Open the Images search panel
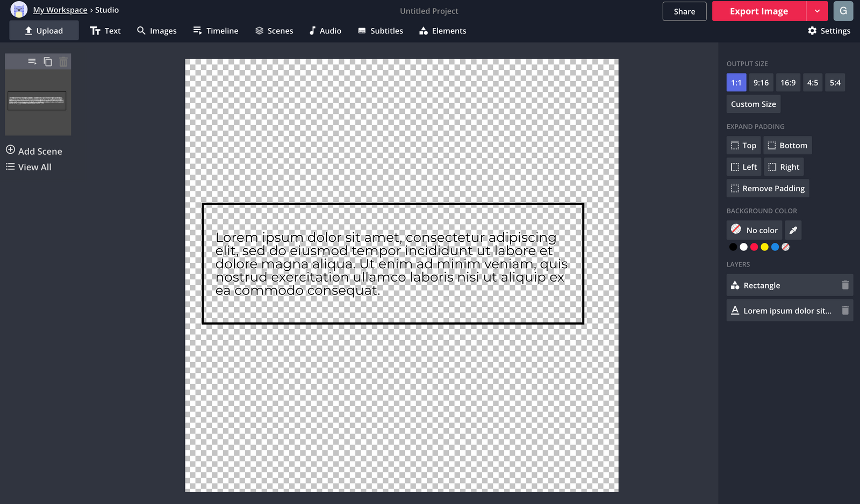The image size is (860, 504). click(x=156, y=31)
